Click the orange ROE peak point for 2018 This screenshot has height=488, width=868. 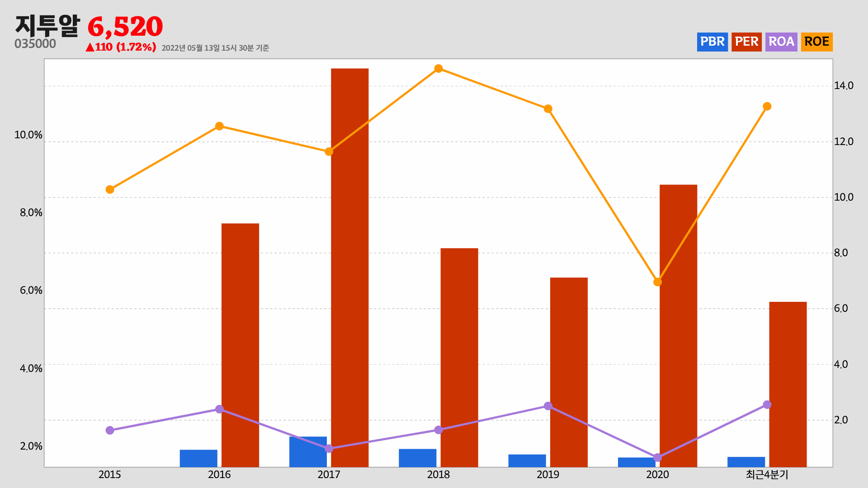[x=439, y=69]
